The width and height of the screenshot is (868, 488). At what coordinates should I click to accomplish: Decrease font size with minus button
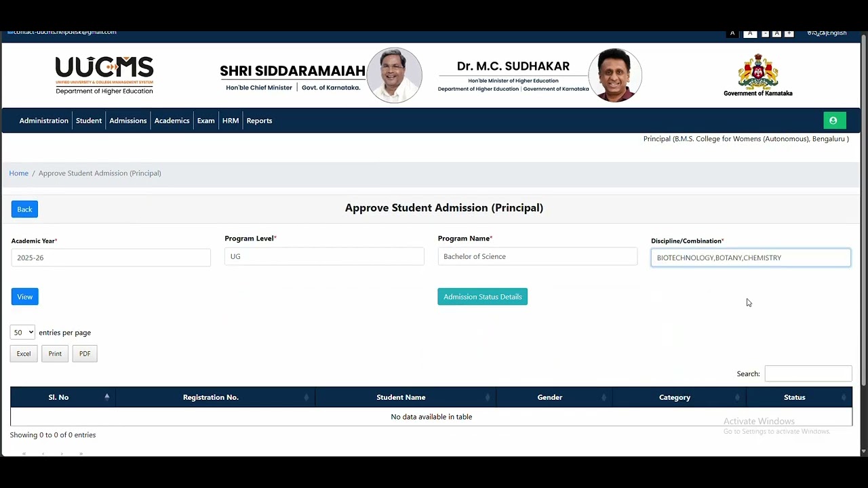click(x=765, y=33)
